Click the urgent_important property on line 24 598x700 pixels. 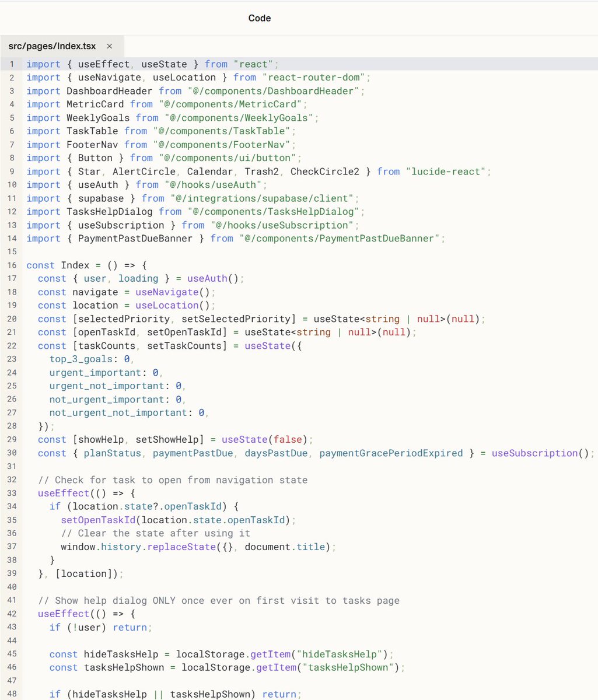(95, 373)
